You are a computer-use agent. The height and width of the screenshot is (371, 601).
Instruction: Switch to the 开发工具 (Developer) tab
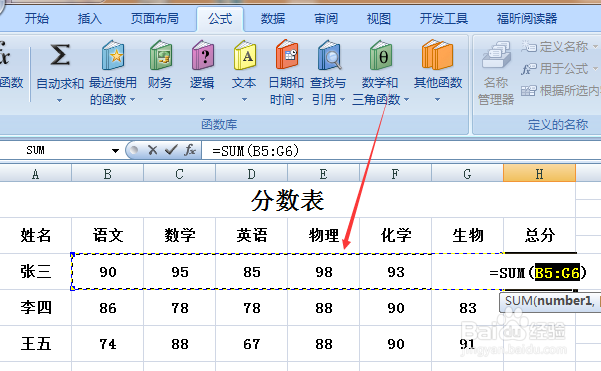443,18
